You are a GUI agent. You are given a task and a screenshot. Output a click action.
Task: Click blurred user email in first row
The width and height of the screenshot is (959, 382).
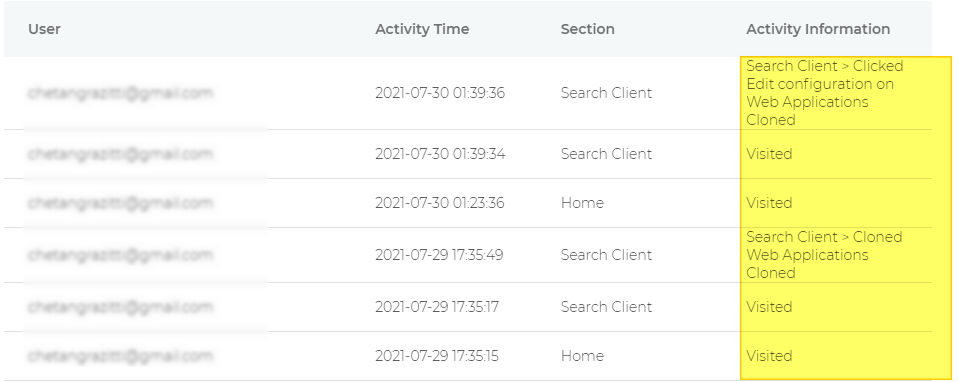[120, 93]
